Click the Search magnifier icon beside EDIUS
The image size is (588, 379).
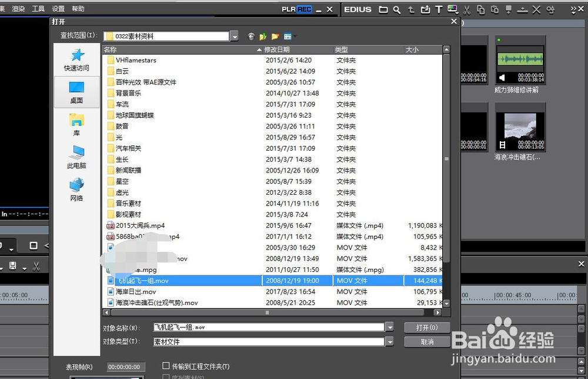tap(396, 9)
